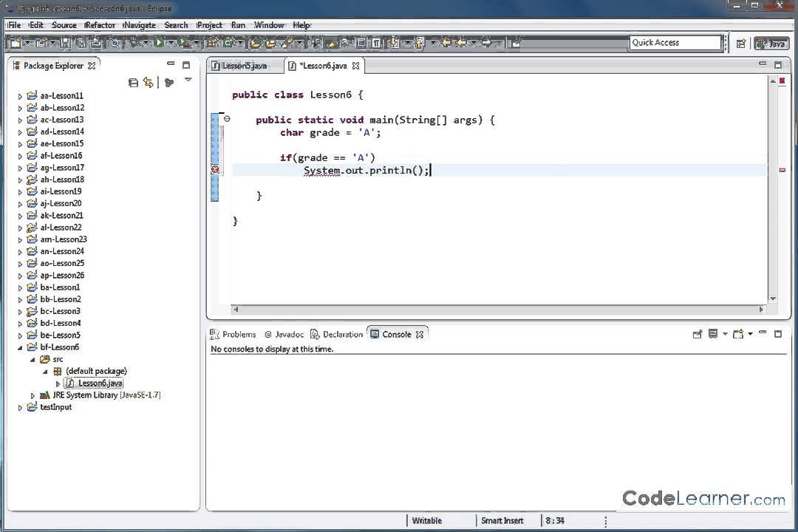Open the Source menu
This screenshot has width=798, height=532.
tap(64, 25)
